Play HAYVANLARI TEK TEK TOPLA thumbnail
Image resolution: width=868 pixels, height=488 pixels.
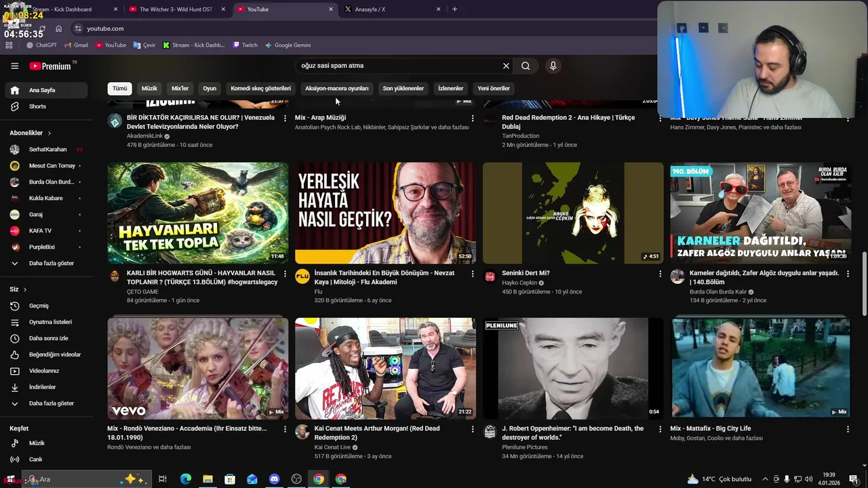coord(197,213)
